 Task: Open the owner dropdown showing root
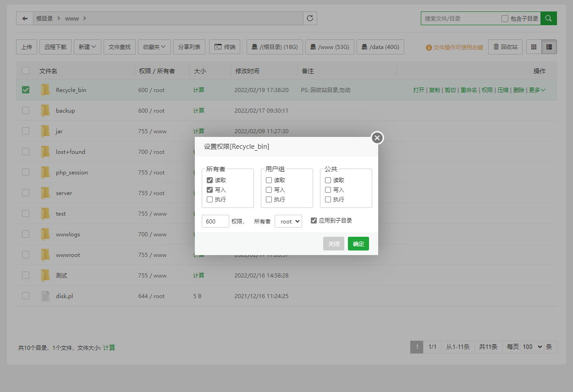coord(288,221)
